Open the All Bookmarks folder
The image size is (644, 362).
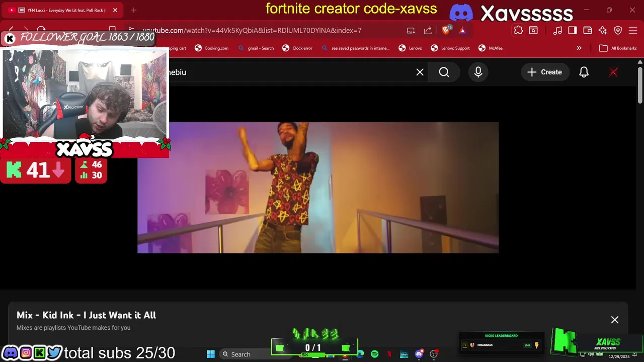click(618, 48)
